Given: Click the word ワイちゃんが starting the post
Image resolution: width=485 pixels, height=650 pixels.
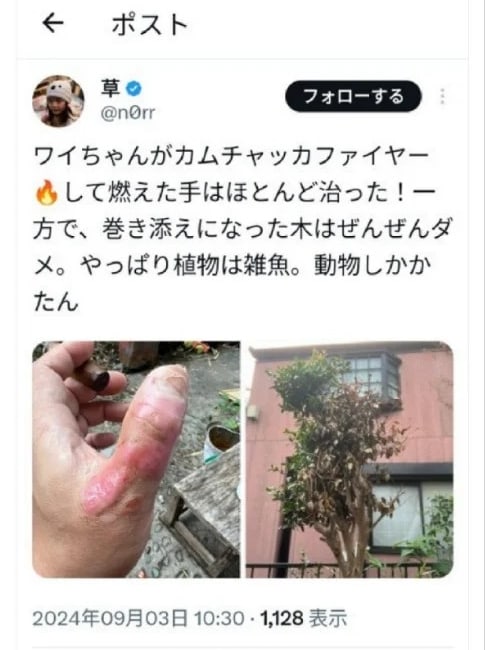Looking at the screenshot, I should point(103,157).
